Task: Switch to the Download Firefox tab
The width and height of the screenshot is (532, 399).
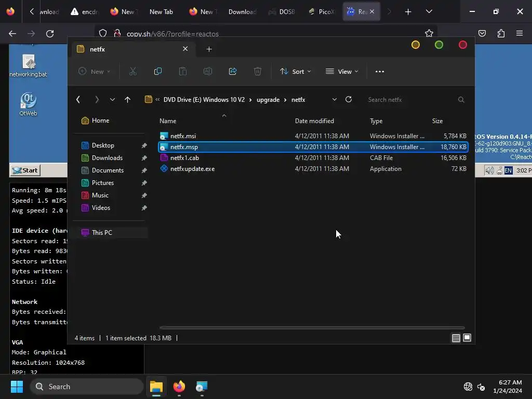Action: (242, 12)
